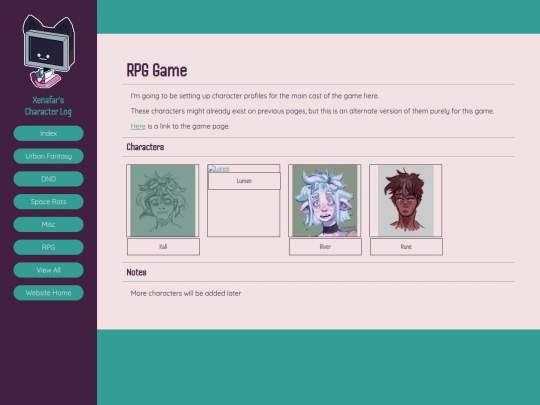
Task: Go to the Urban Fantasy section
Action: coord(49,156)
